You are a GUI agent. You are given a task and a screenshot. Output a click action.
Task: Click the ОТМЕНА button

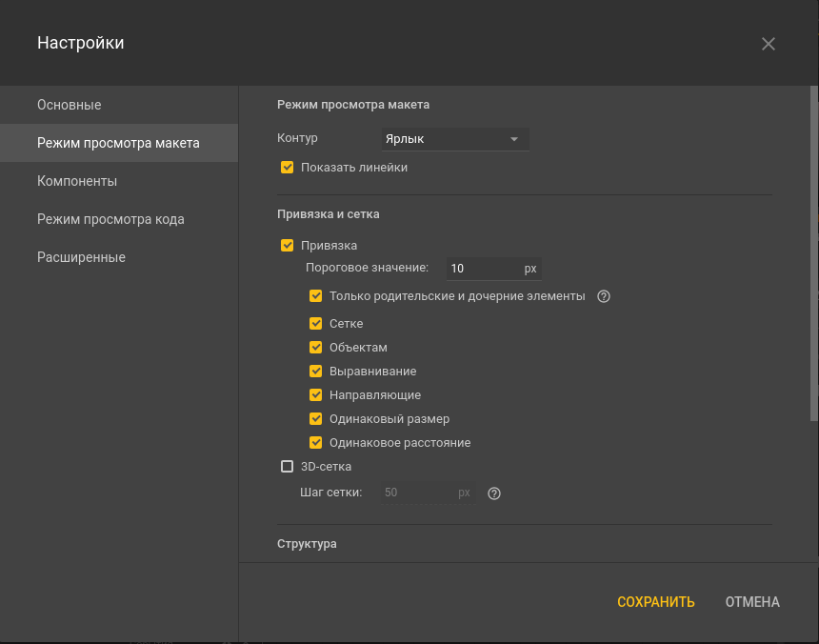click(x=752, y=602)
